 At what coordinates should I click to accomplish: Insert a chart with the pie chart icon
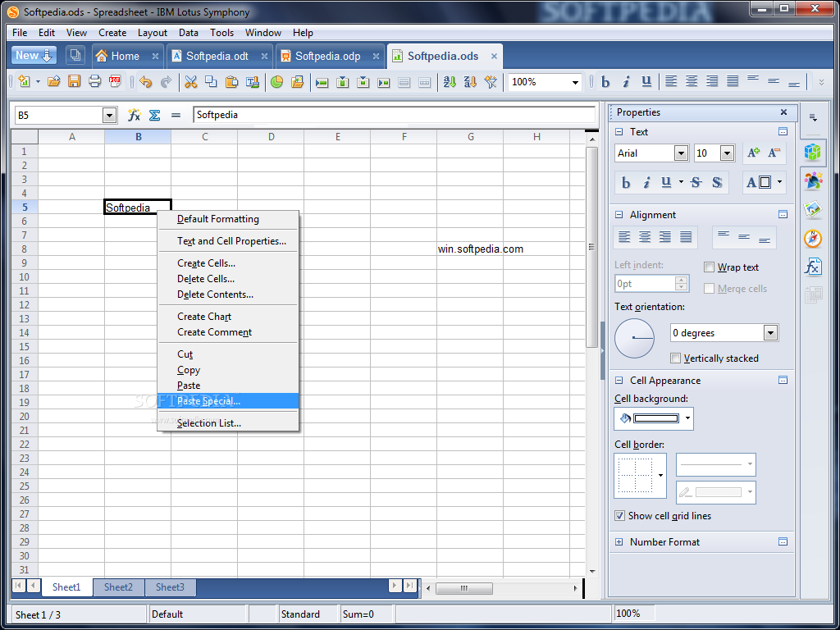point(276,81)
